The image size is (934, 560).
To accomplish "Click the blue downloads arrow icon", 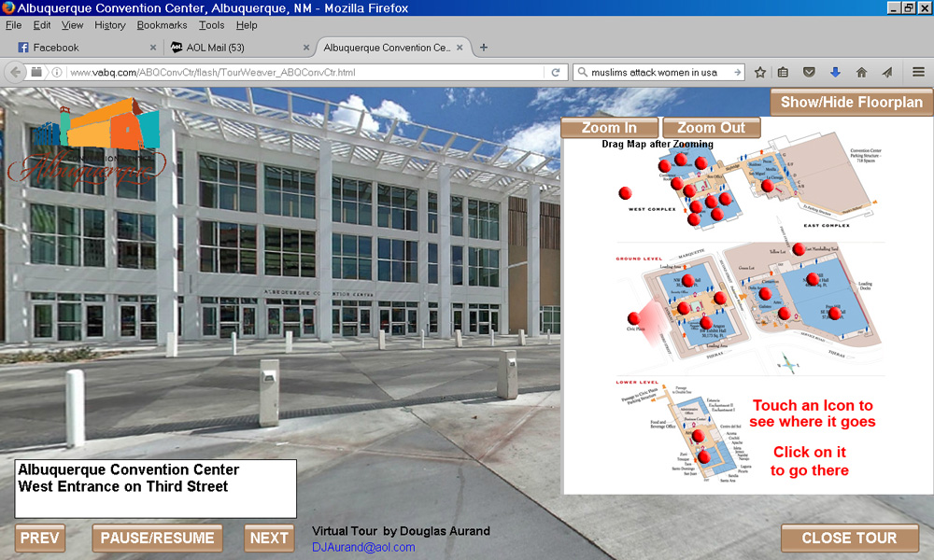I will (x=835, y=72).
